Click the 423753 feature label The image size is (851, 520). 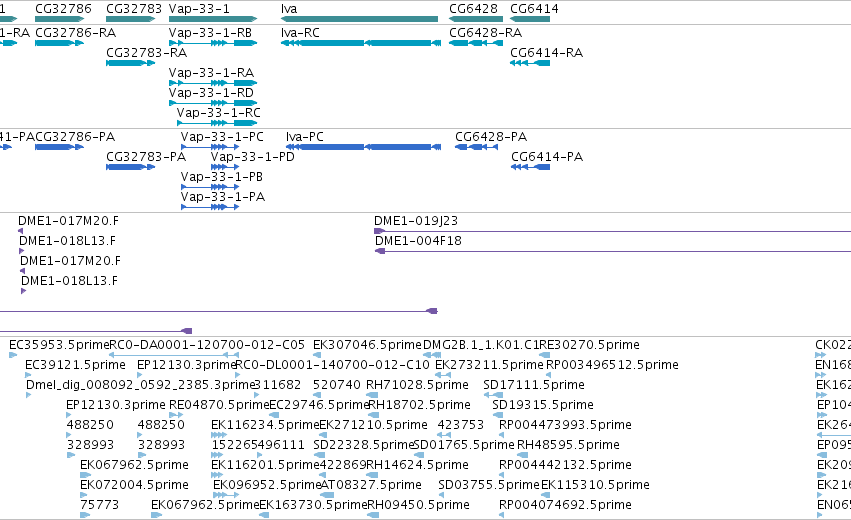coord(460,426)
